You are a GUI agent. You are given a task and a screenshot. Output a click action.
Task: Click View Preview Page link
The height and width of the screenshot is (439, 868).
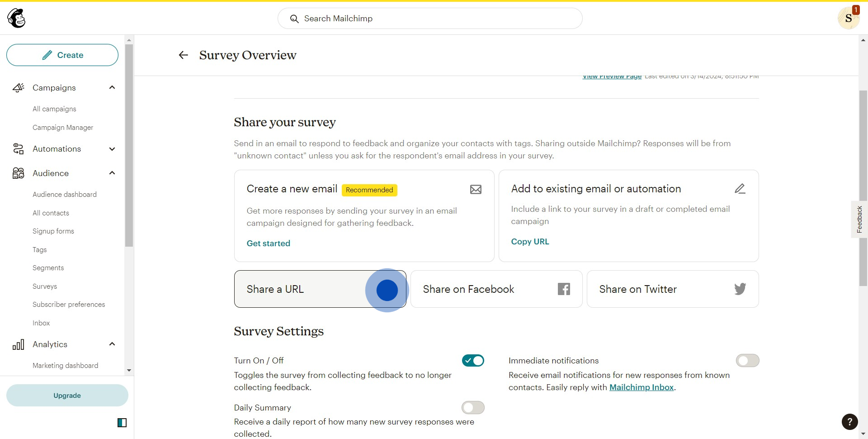(x=612, y=76)
